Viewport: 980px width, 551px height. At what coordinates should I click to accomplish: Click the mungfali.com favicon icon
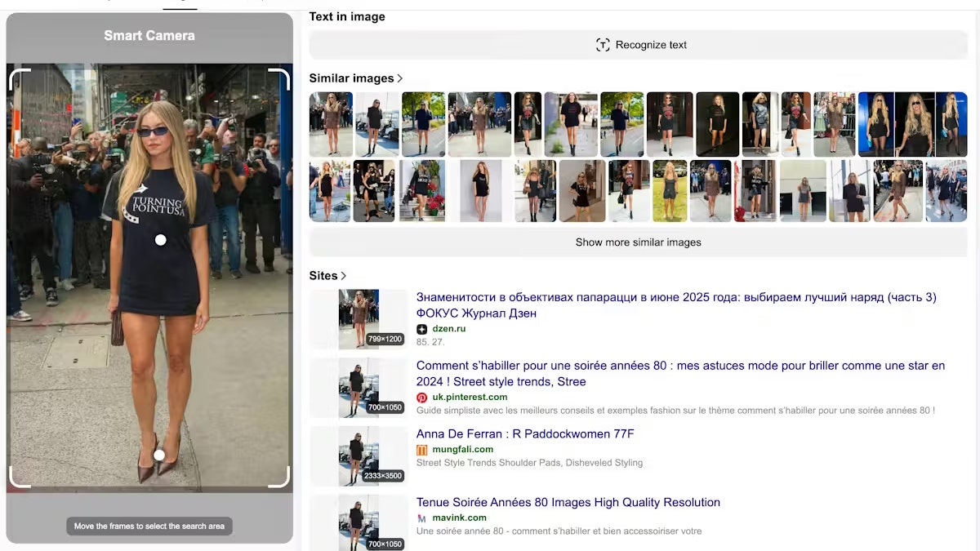[x=421, y=450]
